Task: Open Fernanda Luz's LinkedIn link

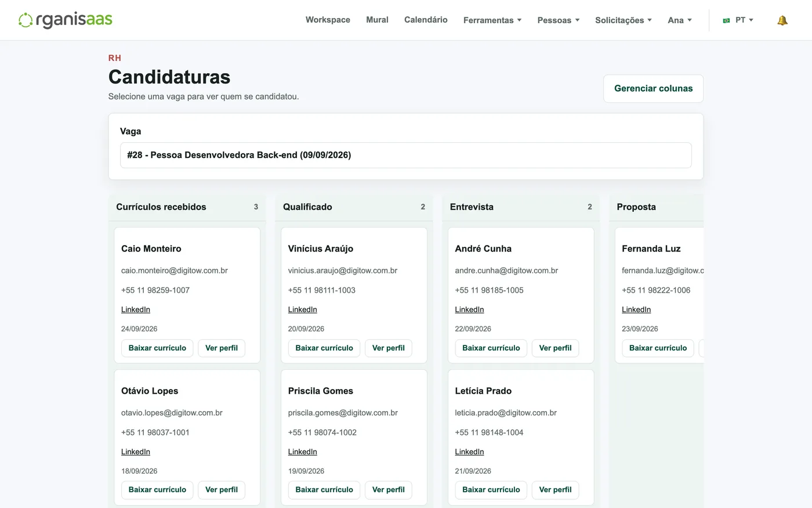Action: point(636,309)
